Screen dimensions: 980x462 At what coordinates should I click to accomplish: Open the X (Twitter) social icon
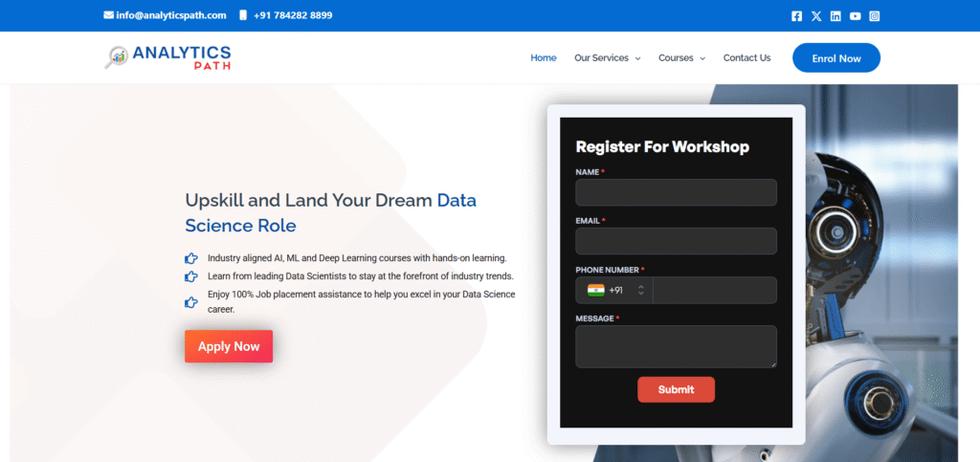pyautogui.click(x=816, y=15)
